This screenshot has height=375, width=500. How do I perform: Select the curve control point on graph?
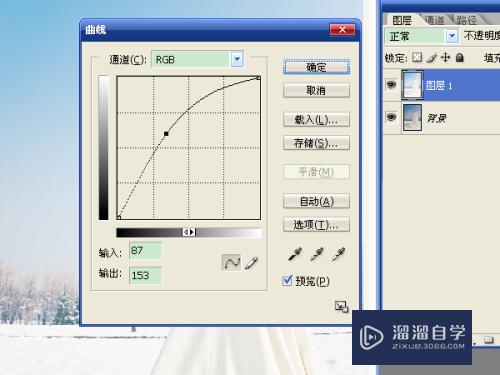point(166,134)
